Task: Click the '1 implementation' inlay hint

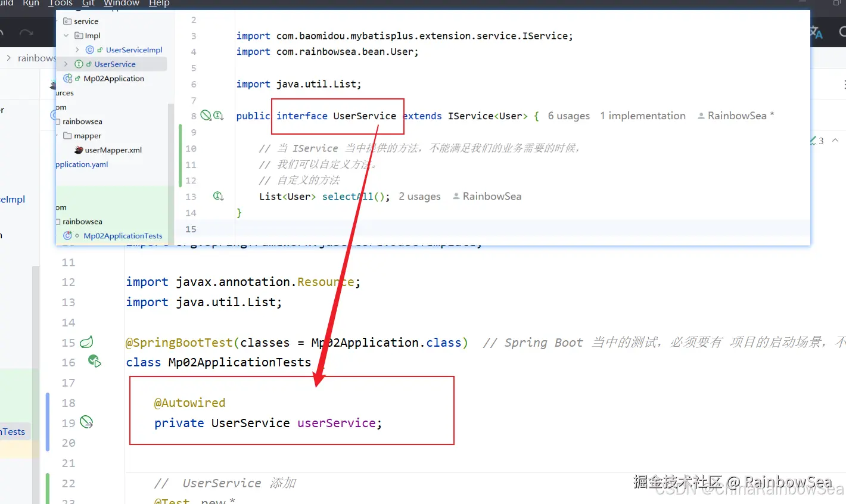Action: tap(643, 116)
